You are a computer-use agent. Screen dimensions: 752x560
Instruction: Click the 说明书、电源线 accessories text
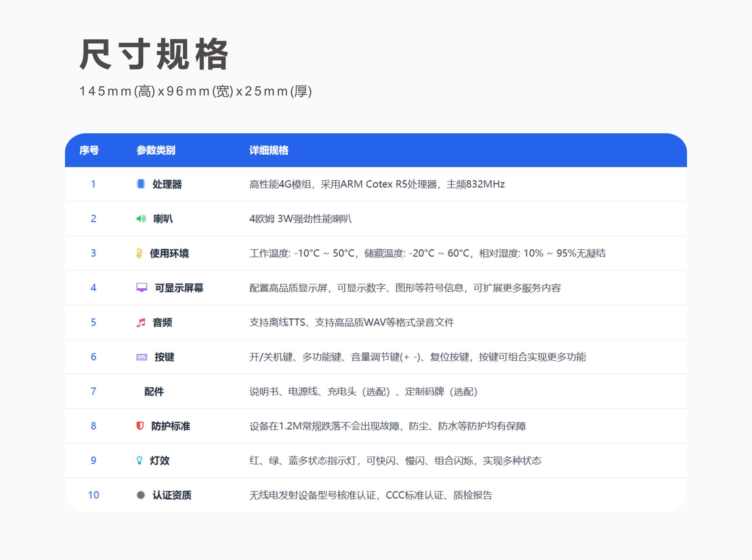point(363,392)
